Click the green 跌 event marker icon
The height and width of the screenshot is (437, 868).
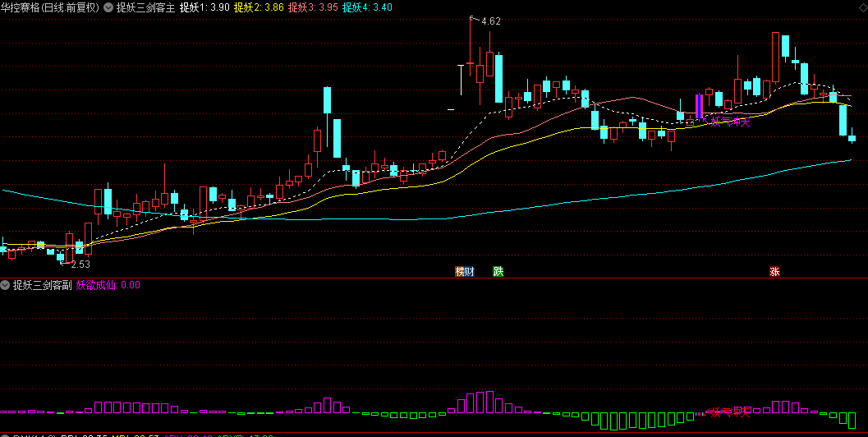click(x=498, y=271)
